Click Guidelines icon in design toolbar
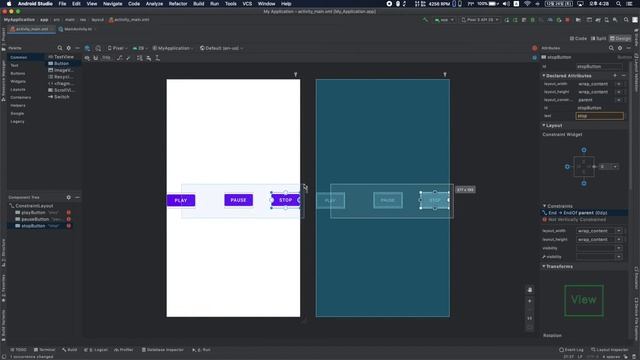This screenshot has height=360, width=640. (158, 58)
